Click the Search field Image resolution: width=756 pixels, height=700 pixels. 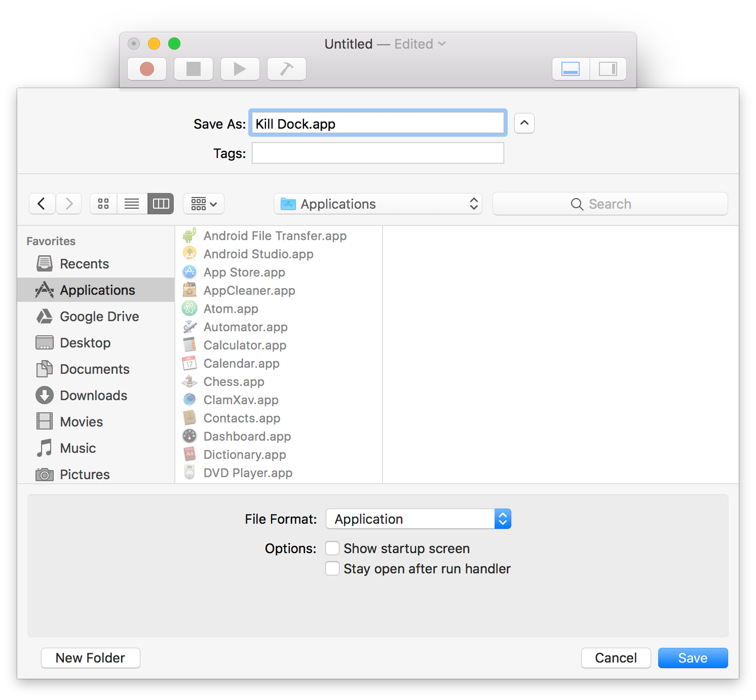tap(610, 204)
